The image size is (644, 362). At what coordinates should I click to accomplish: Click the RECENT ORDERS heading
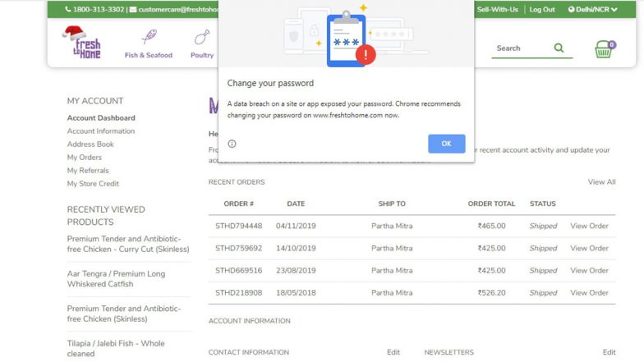(x=237, y=182)
